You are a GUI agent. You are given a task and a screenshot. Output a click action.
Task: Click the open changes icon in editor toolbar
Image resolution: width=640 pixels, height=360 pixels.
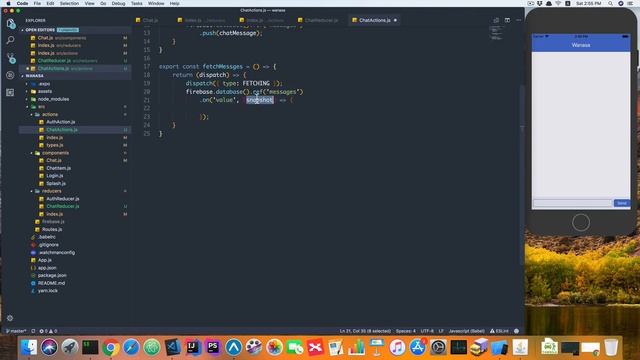[496, 20]
